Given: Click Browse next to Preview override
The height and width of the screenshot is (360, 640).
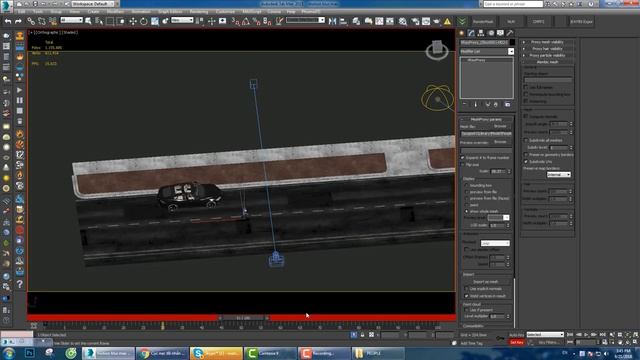Looking at the screenshot, I should point(500,142).
